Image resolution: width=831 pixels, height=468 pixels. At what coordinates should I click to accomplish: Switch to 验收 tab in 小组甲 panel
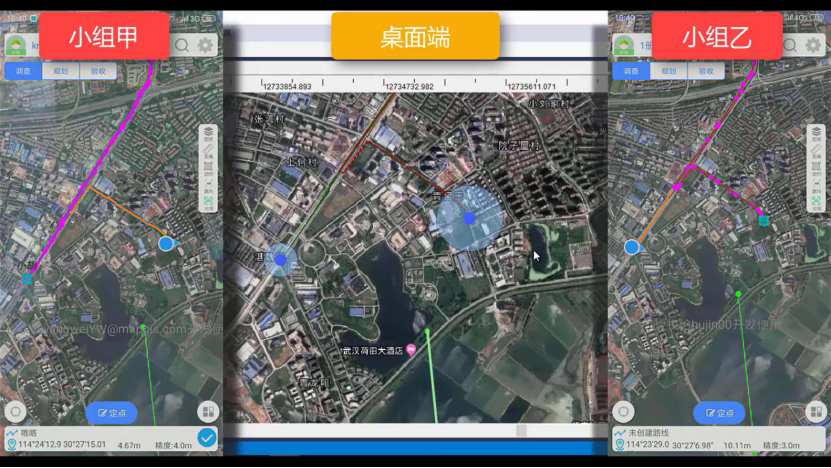[98, 71]
